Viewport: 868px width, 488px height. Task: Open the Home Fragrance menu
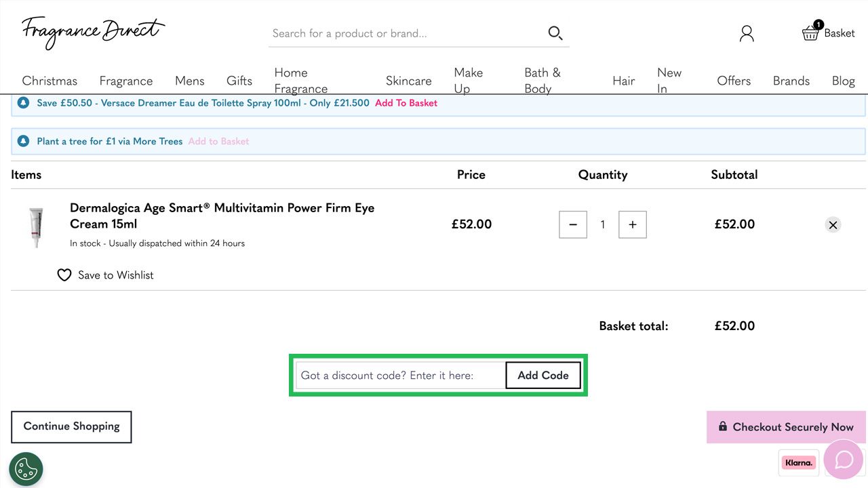[301, 81]
